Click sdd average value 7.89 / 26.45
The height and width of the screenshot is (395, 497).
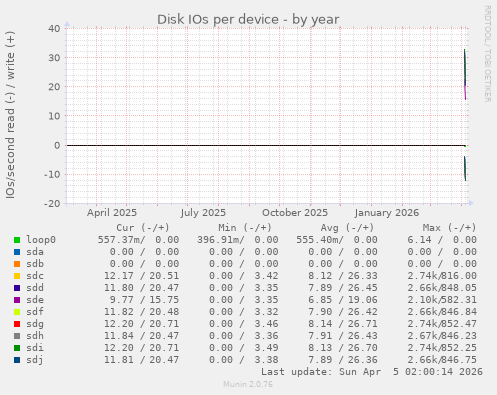click(x=343, y=288)
